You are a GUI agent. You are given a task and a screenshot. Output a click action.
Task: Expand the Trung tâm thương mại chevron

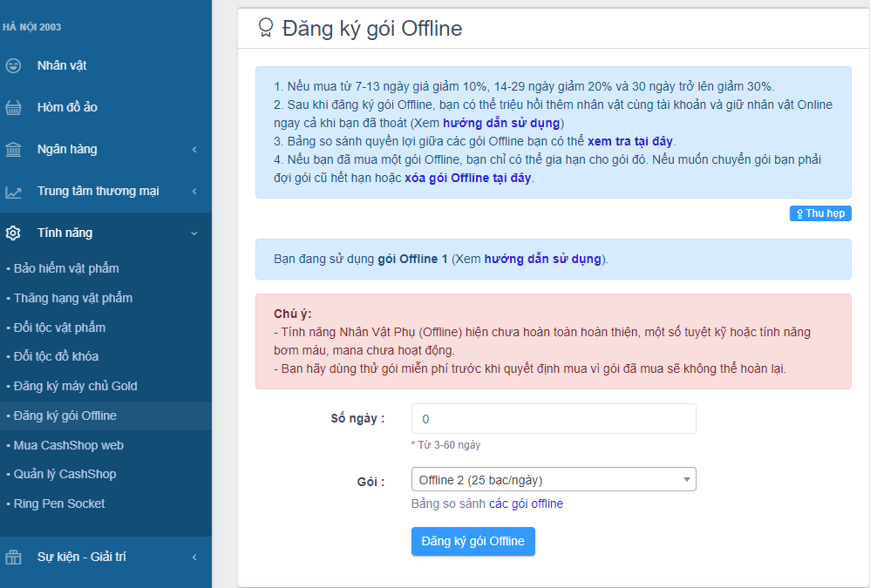click(x=194, y=192)
